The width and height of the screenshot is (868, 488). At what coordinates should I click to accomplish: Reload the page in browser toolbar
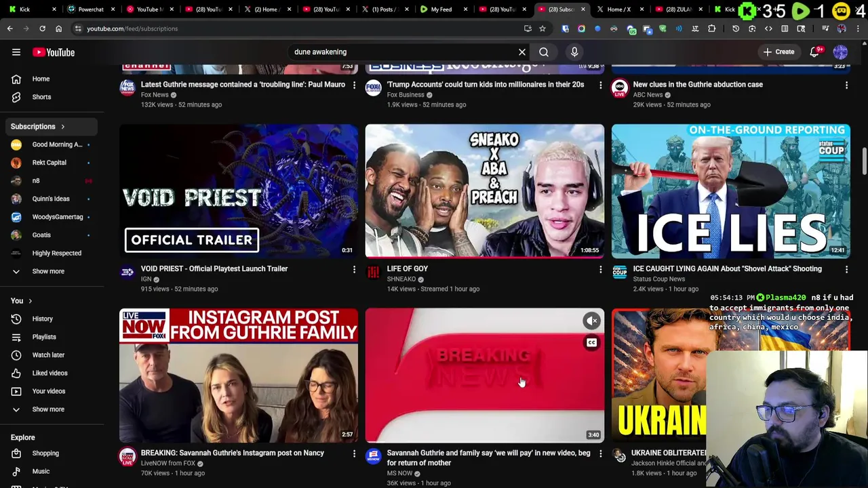[x=42, y=28]
